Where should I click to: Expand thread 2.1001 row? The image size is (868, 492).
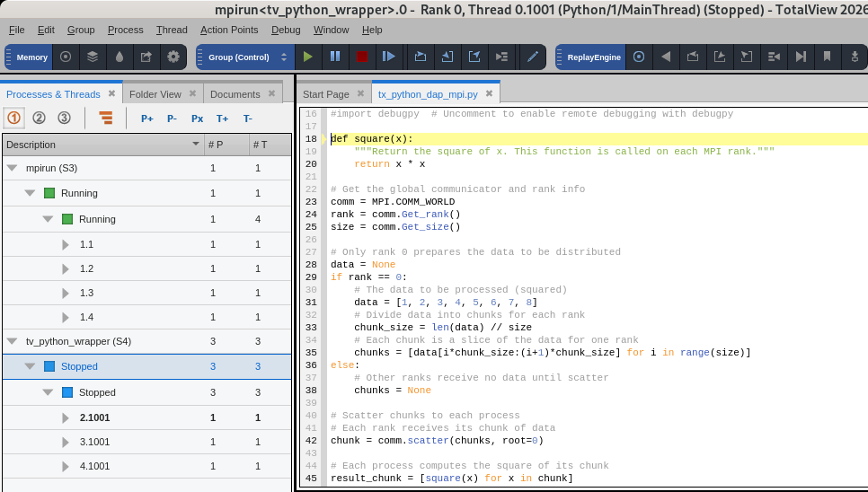point(66,417)
